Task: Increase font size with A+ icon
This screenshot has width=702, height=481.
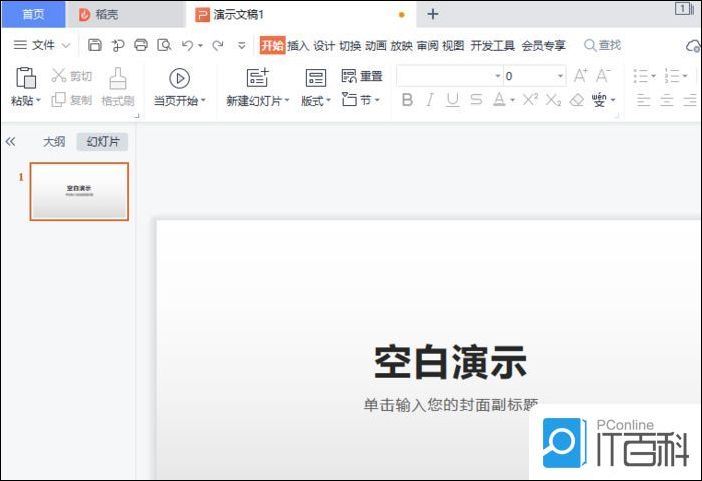Action: 580,76
